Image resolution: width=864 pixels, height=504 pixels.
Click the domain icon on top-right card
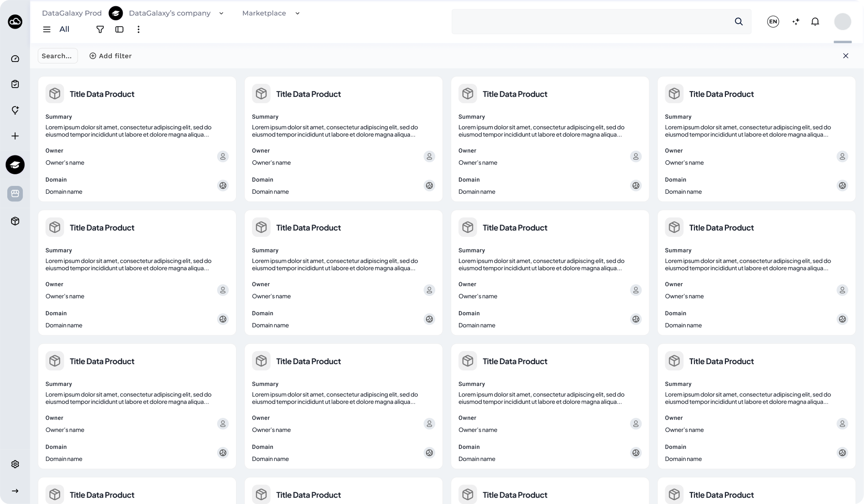tap(842, 185)
